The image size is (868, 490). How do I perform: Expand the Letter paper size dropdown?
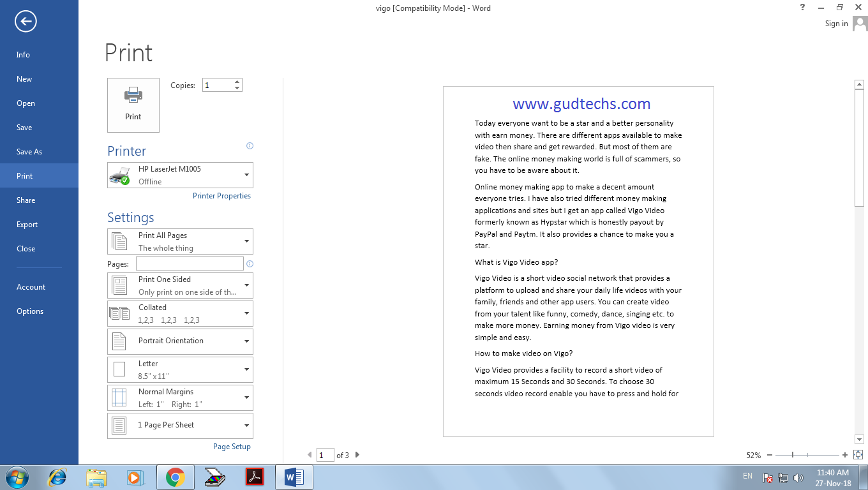pyautogui.click(x=180, y=369)
